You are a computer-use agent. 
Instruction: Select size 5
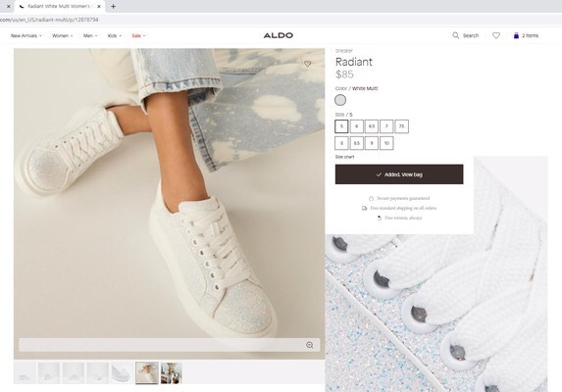click(341, 126)
